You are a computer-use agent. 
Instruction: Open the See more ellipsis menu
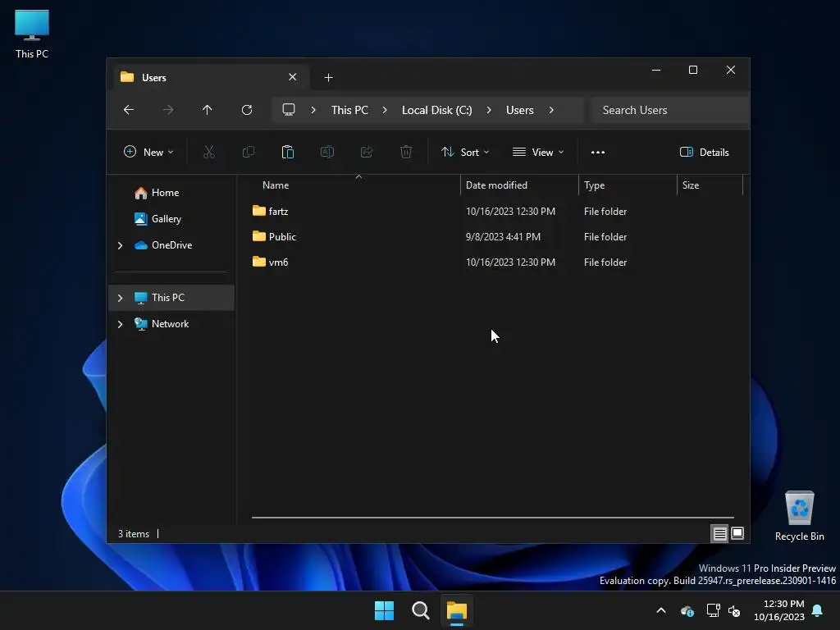(x=598, y=152)
